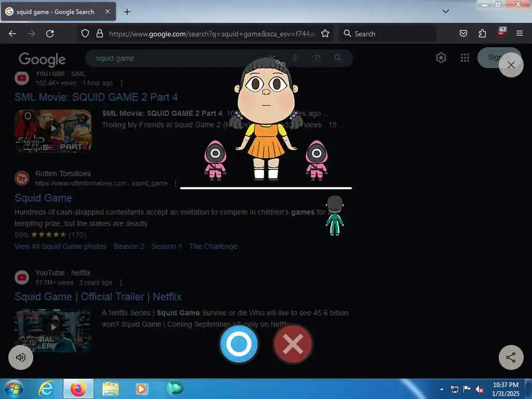Share the Squid Game easter egg
The height and width of the screenshot is (399, 532).
[511, 357]
